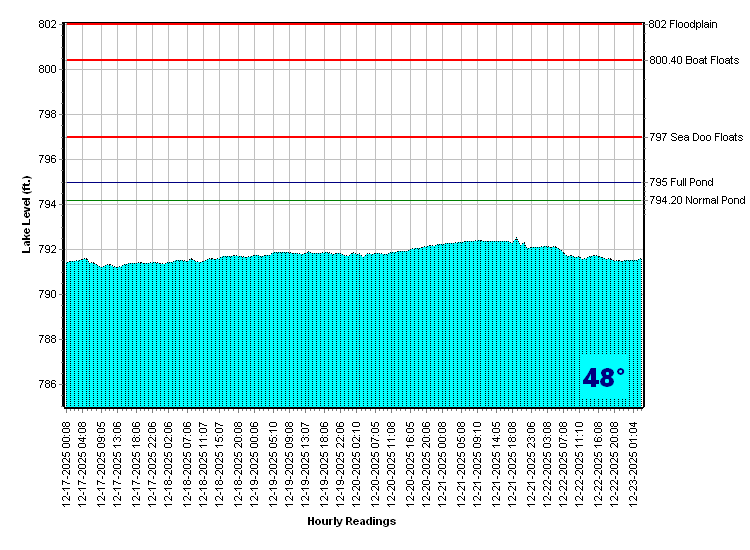
Task: Click the 786 tick on the y-axis
Action: coord(48,385)
